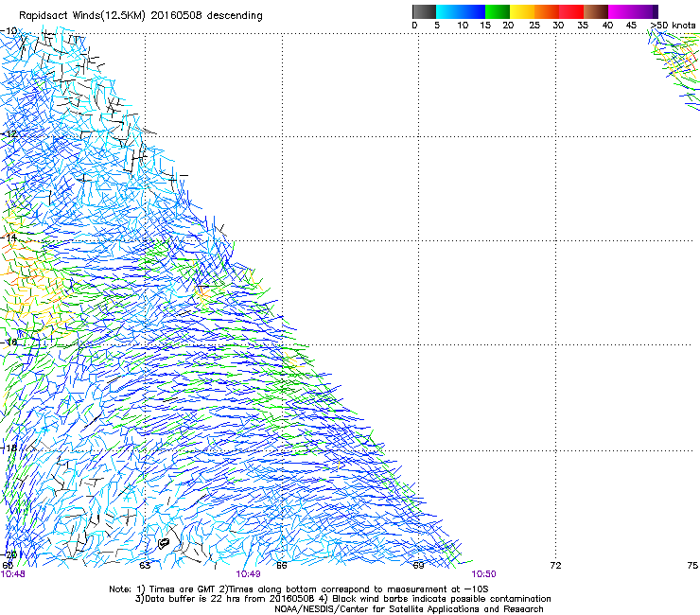The image size is (700, 615).
Task: Click the longitude label '72' on bottom axis
Action: tap(556, 566)
